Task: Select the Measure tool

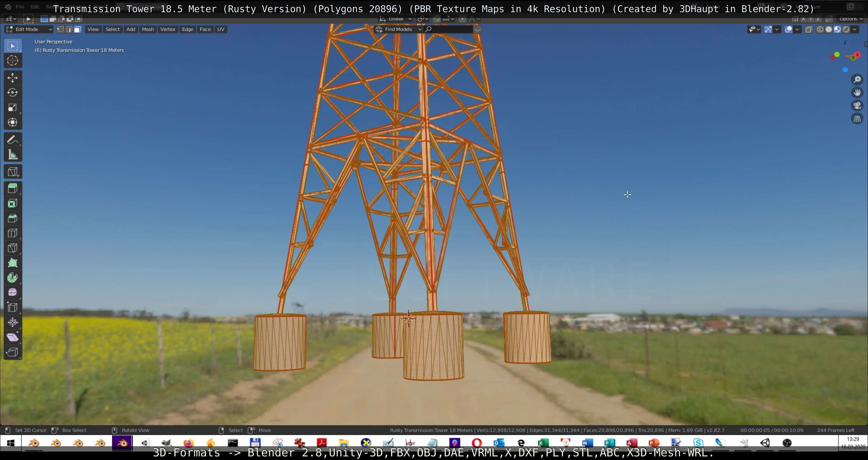Action: pos(13,155)
